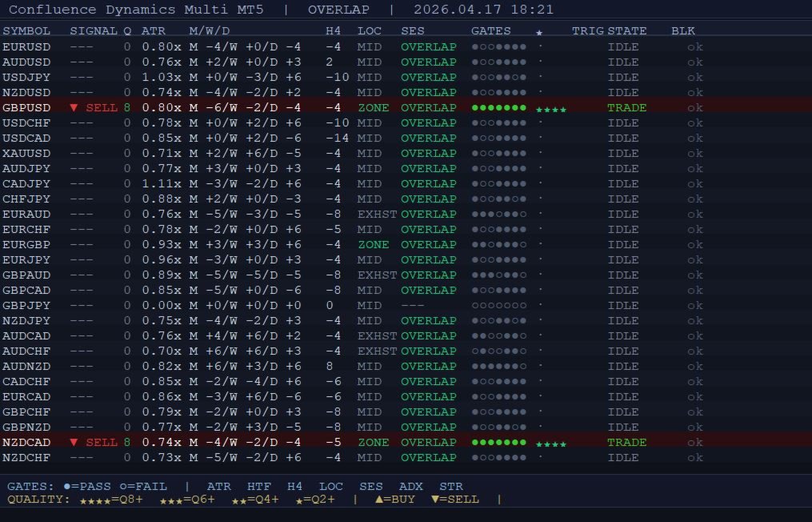Click the four-star rating on GBPUSD row

point(551,110)
